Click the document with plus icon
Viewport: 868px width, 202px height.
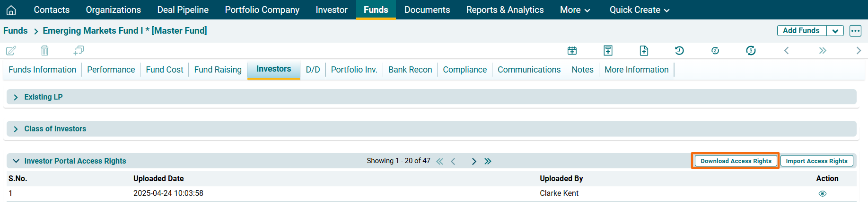pyautogui.click(x=644, y=50)
